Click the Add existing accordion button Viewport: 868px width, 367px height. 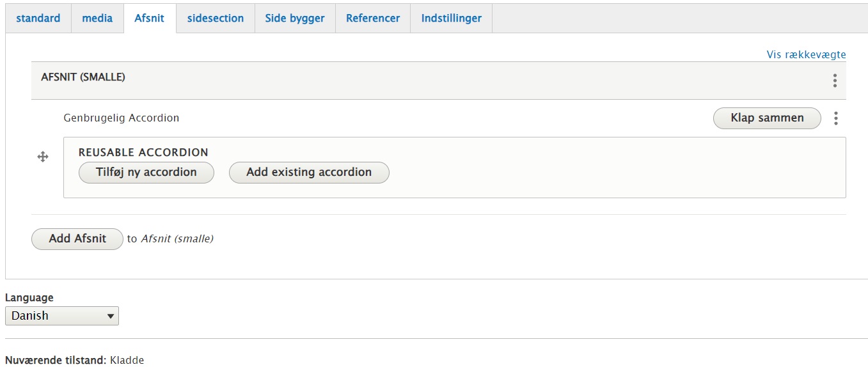[309, 173]
